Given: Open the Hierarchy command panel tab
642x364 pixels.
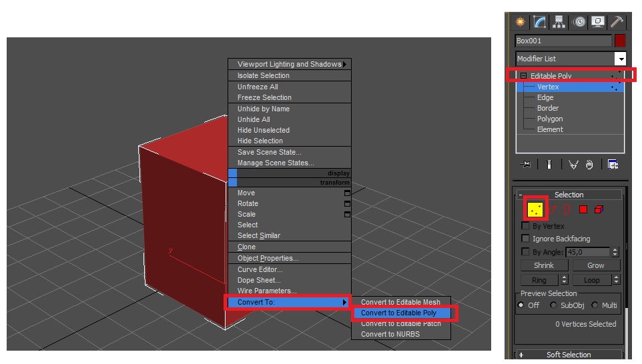Looking at the screenshot, I should click(x=559, y=22).
